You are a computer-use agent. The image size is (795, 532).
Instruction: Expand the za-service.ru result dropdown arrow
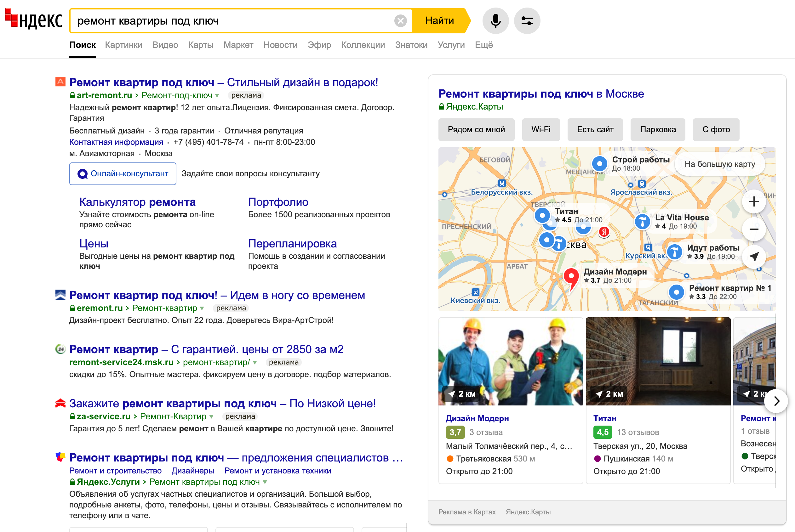pyautogui.click(x=211, y=417)
